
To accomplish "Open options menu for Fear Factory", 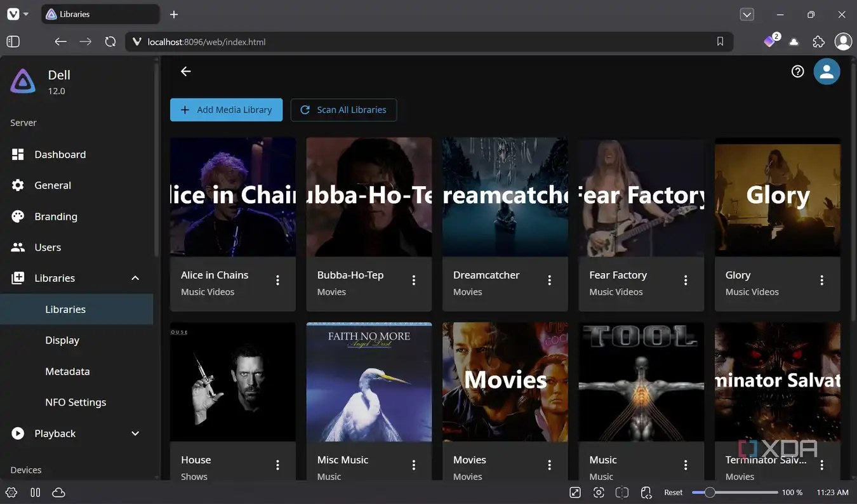I will pyautogui.click(x=686, y=280).
